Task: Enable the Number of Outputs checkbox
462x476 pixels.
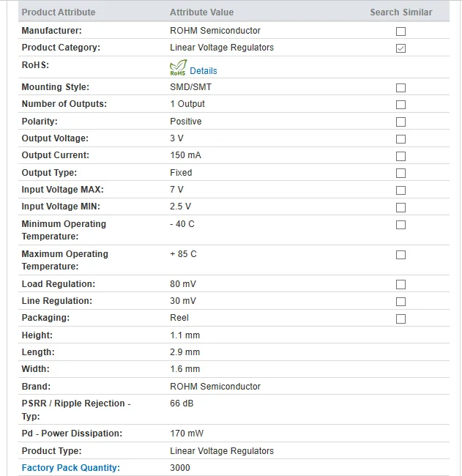Action: pos(400,105)
